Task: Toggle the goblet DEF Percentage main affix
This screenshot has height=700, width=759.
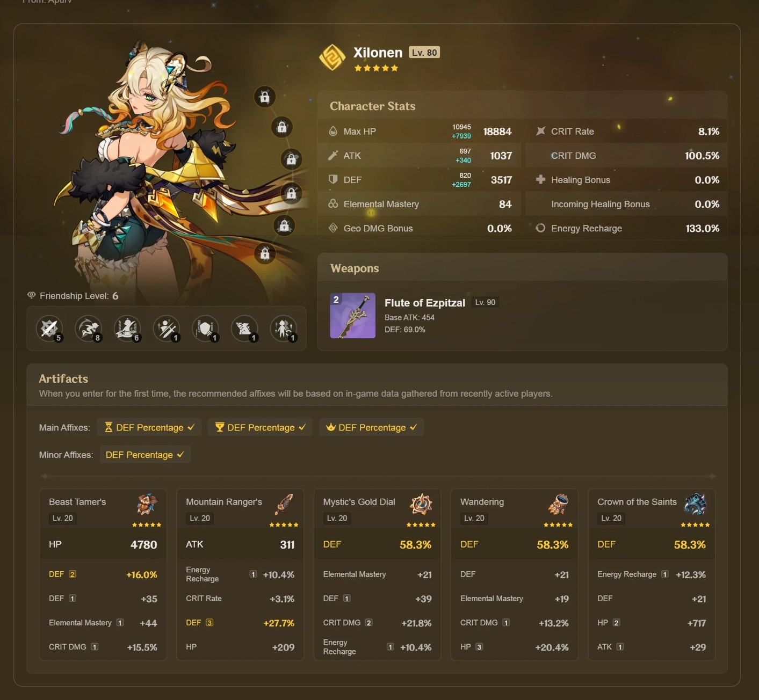Action: coord(261,427)
